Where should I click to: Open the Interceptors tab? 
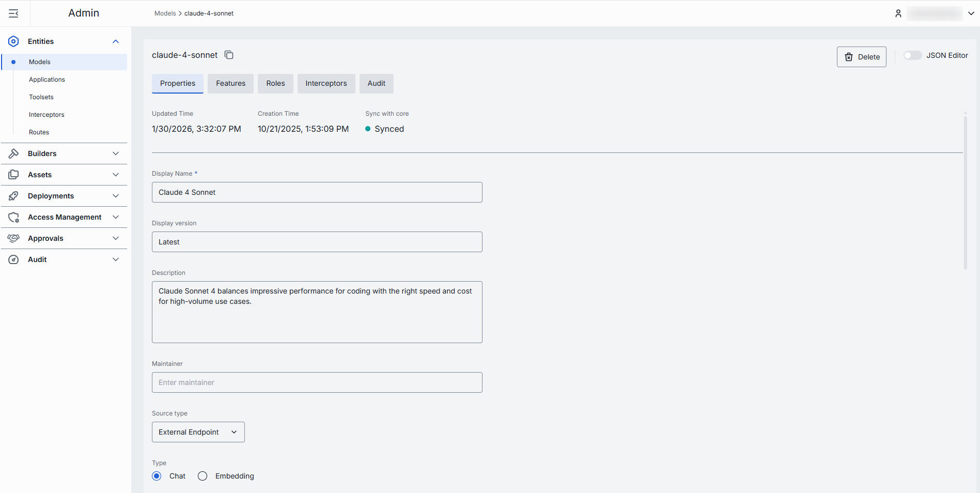[326, 83]
